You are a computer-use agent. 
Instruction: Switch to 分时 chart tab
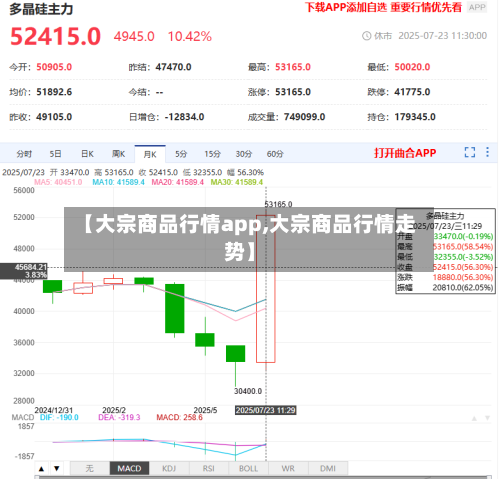[24, 154]
